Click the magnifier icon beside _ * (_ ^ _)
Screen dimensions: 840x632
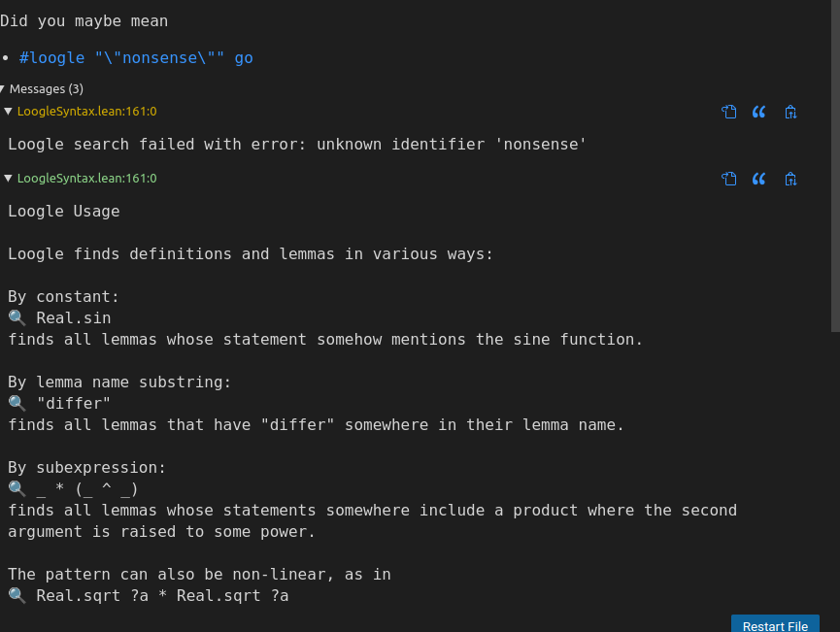pos(17,488)
